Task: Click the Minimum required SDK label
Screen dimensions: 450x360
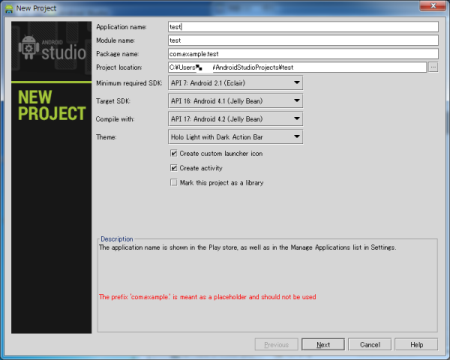Action: 129,83
